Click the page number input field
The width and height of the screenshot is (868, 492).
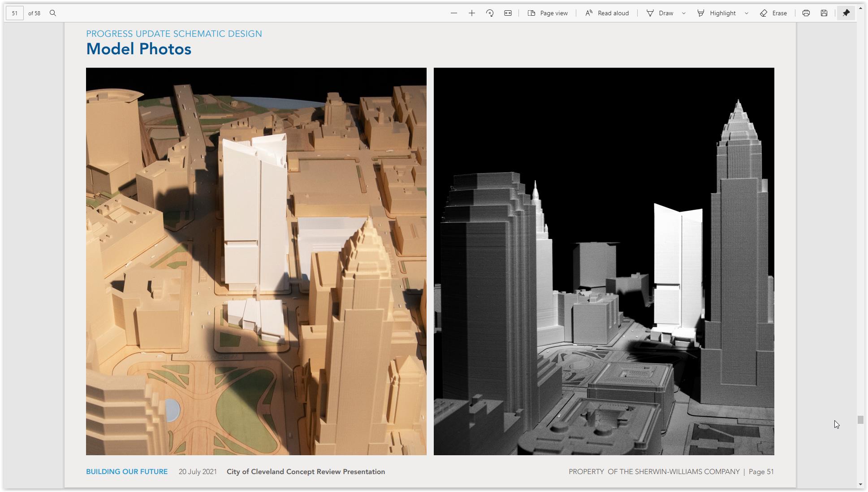15,13
